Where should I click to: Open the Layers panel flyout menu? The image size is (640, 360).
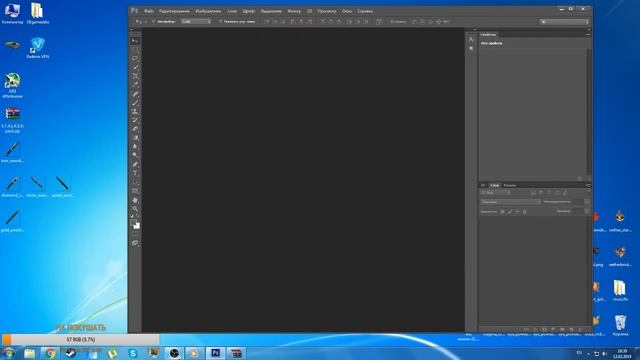point(588,185)
